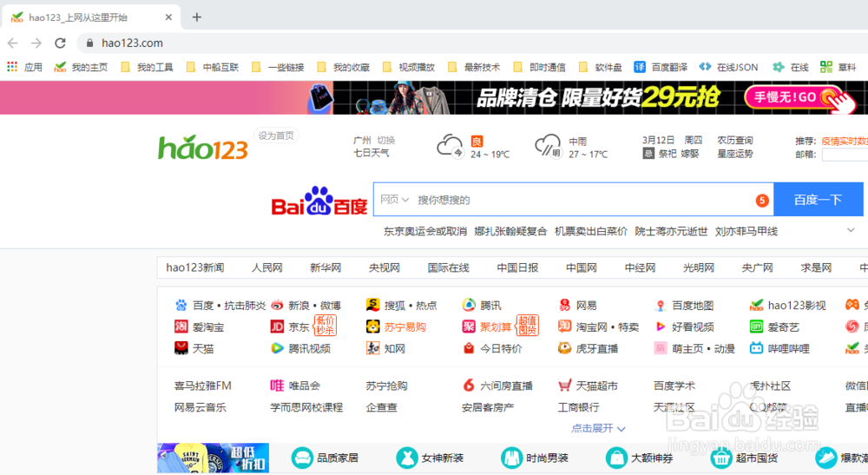Click 切换 to change city
The width and height of the screenshot is (868, 475).
pos(386,140)
